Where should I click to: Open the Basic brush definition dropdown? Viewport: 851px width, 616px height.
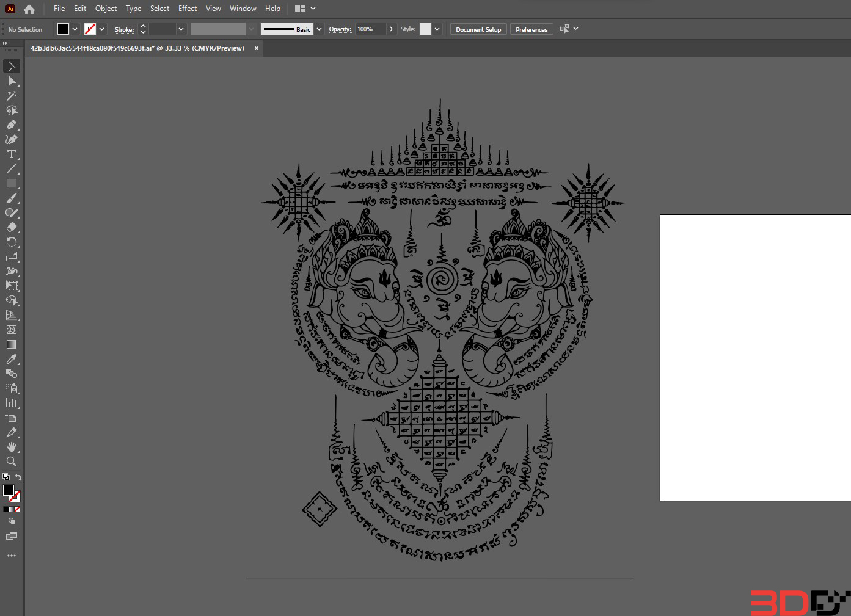click(319, 29)
